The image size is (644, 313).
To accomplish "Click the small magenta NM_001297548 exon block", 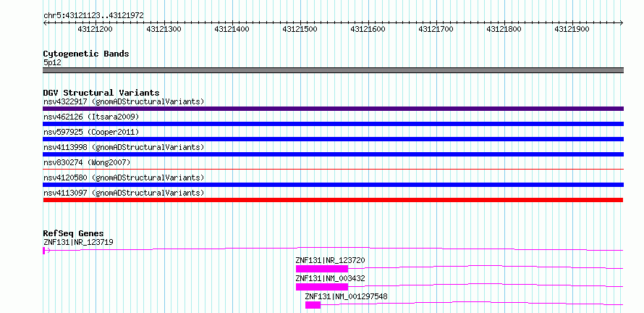I will coord(313,305).
